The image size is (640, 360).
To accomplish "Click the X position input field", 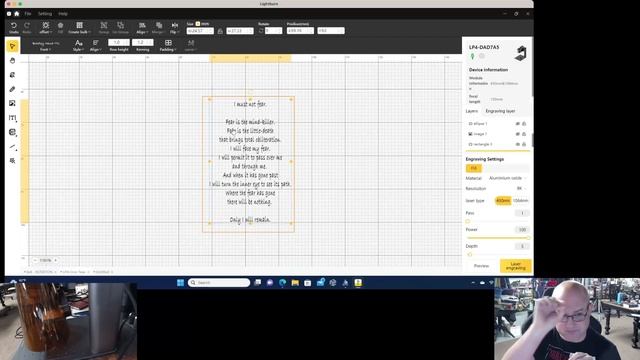I will click(x=300, y=31).
